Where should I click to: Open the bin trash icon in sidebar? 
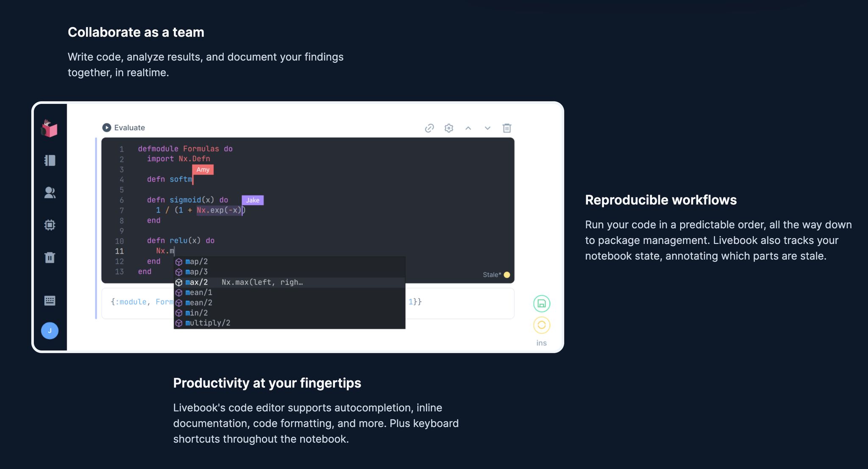coord(50,257)
